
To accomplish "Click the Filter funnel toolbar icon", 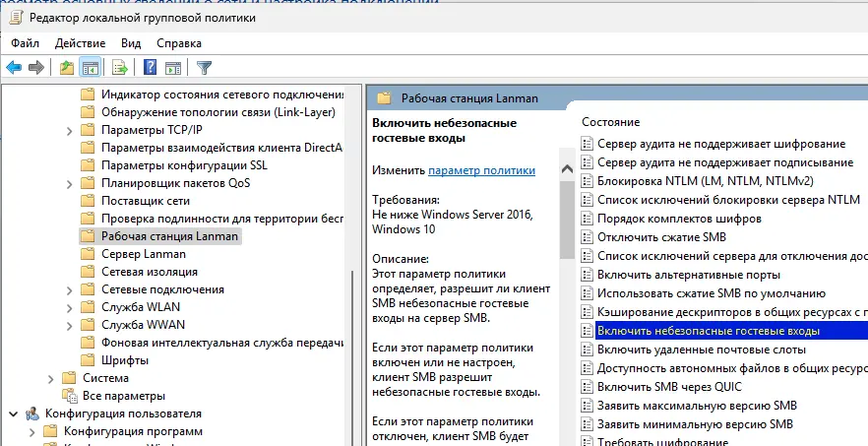I will (205, 68).
